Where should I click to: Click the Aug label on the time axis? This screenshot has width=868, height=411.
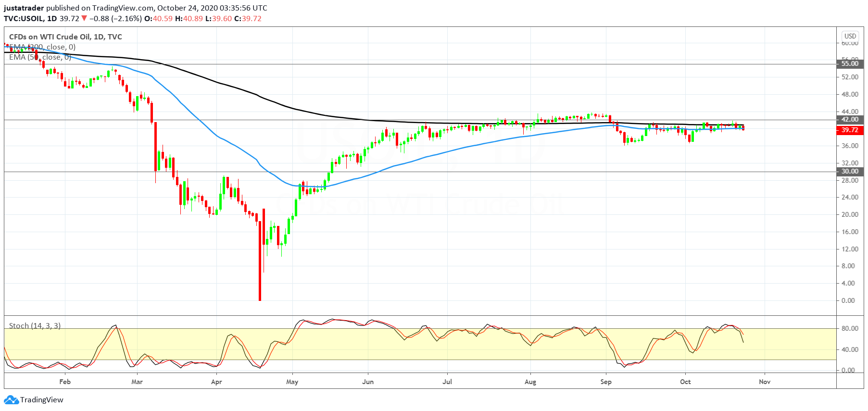[x=530, y=382]
